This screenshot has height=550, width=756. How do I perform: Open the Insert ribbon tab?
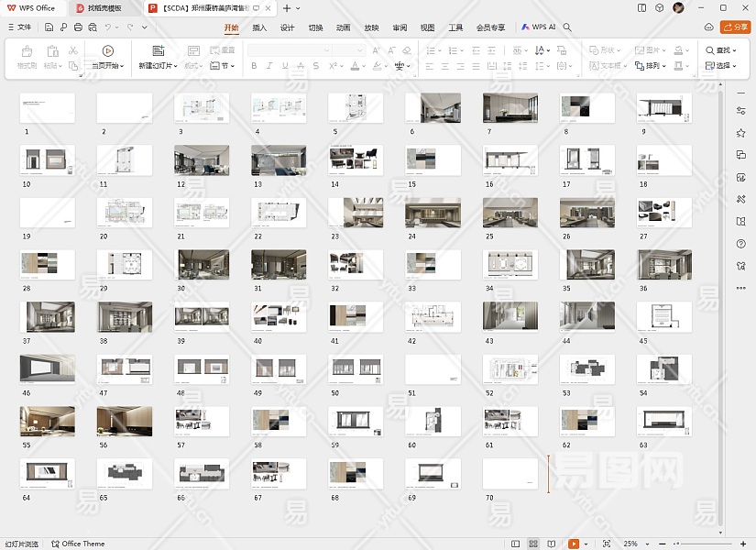tap(259, 27)
